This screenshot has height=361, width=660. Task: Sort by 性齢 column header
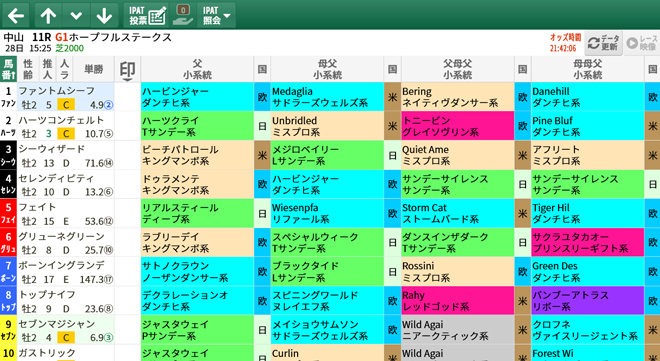(28, 69)
